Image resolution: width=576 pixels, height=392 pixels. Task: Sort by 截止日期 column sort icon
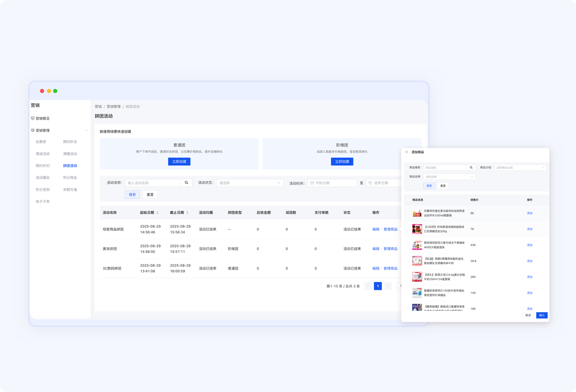(x=187, y=213)
